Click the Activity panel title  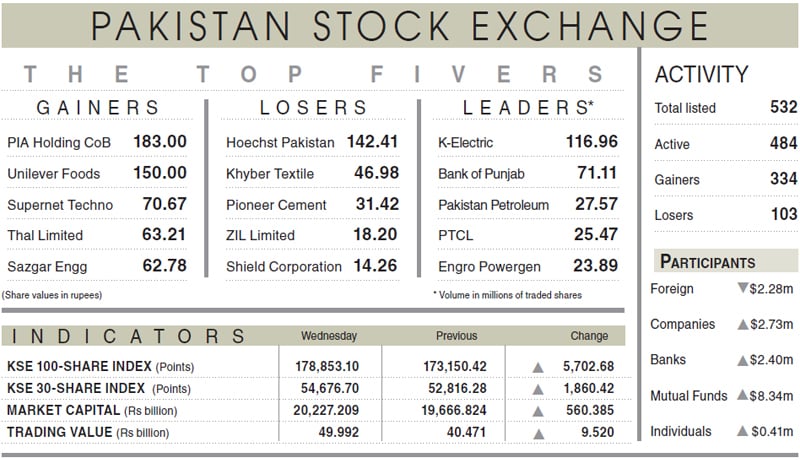click(701, 74)
